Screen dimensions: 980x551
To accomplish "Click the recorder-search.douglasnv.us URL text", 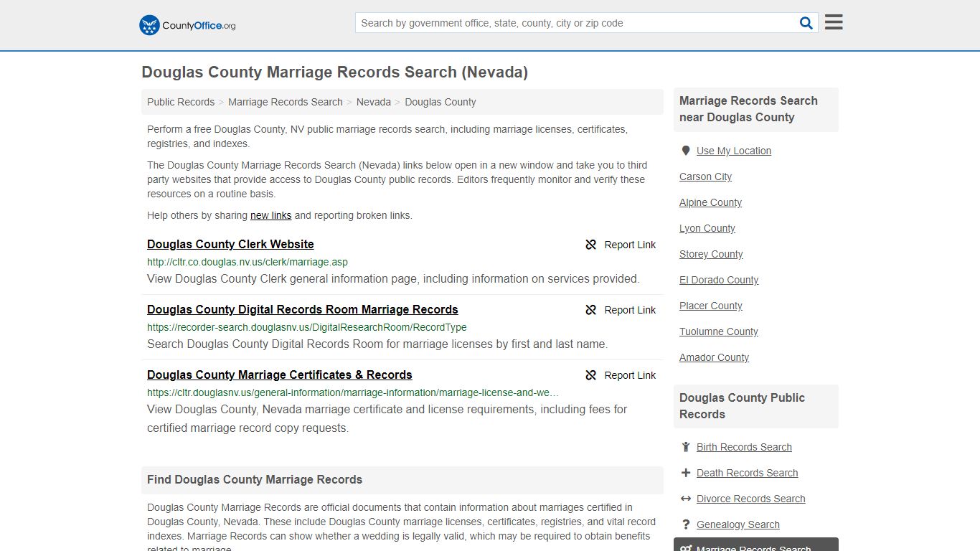I will point(307,327).
